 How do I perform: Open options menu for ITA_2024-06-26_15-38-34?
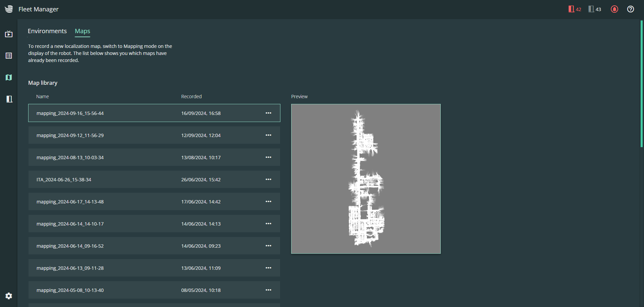[x=268, y=179]
